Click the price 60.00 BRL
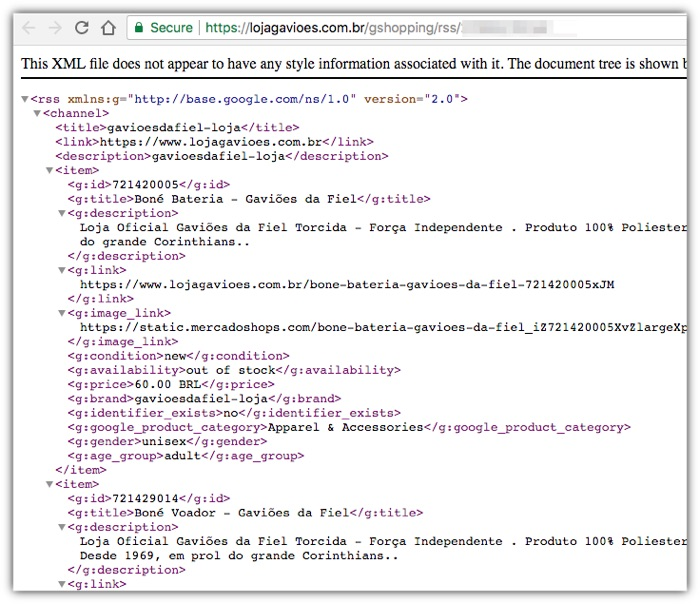This screenshot has height=604, width=700. pos(168,385)
